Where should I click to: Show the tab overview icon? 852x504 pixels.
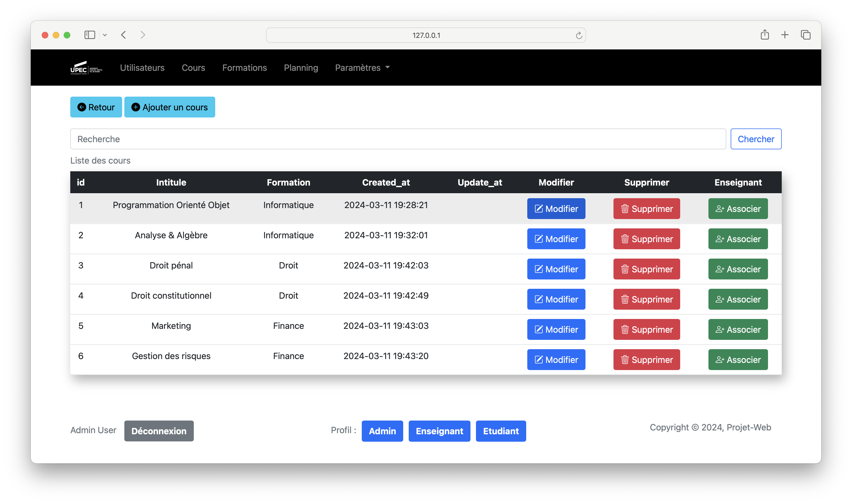pos(806,35)
